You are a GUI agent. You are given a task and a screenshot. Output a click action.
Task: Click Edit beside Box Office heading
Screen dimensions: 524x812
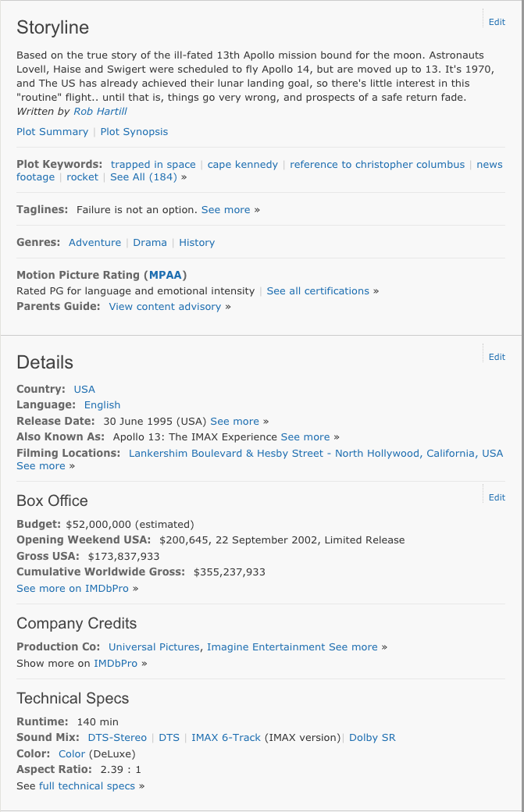(x=497, y=497)
